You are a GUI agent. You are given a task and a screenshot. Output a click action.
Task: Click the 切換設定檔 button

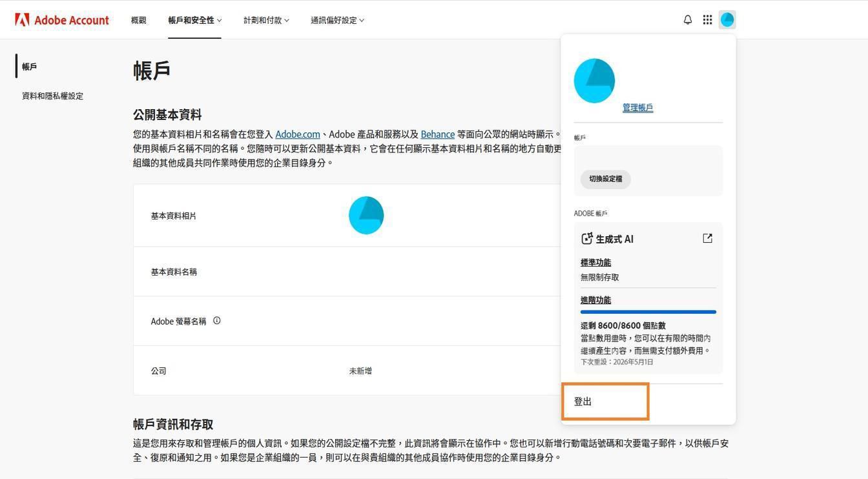[606, 179]
